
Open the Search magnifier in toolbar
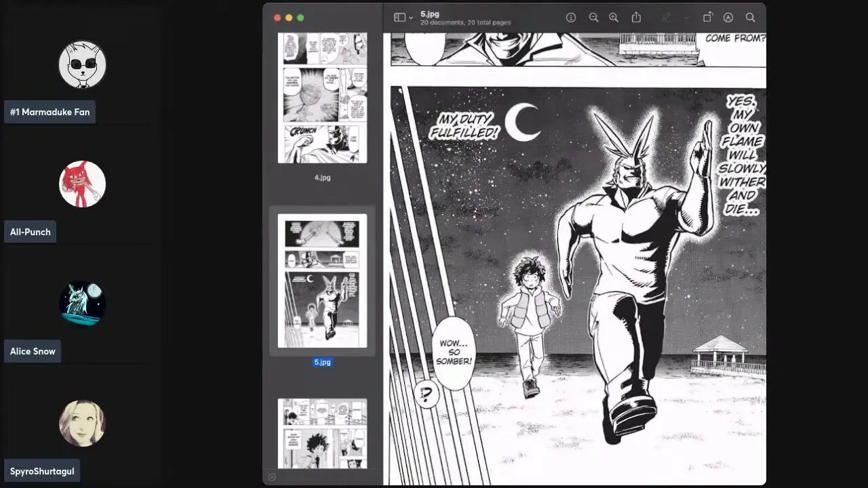pos(750,18)
